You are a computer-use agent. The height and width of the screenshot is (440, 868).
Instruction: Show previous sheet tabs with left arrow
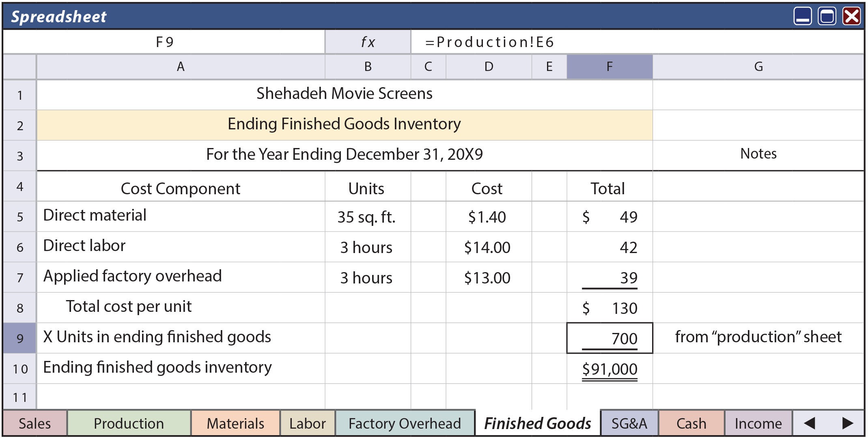809,423
